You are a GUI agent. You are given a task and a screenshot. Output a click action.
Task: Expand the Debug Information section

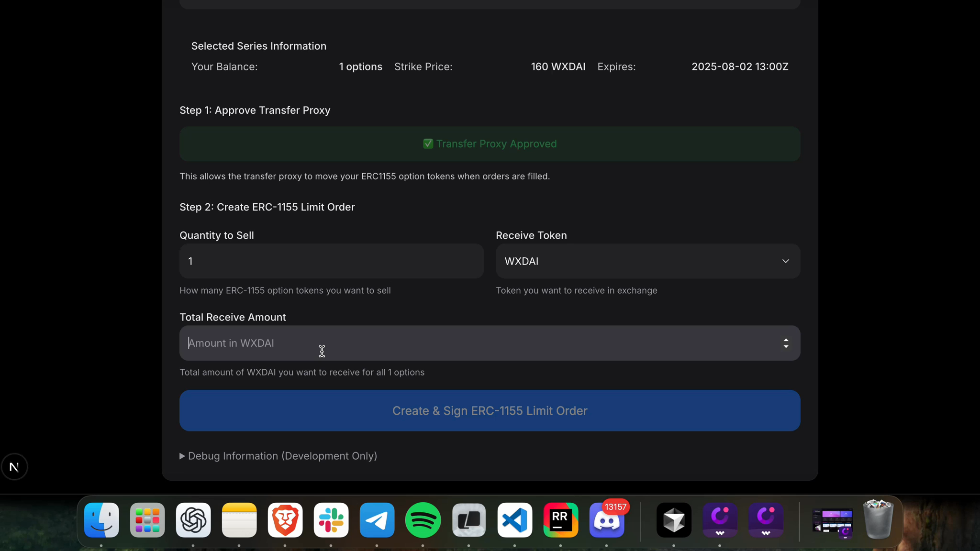click(278, 456)
